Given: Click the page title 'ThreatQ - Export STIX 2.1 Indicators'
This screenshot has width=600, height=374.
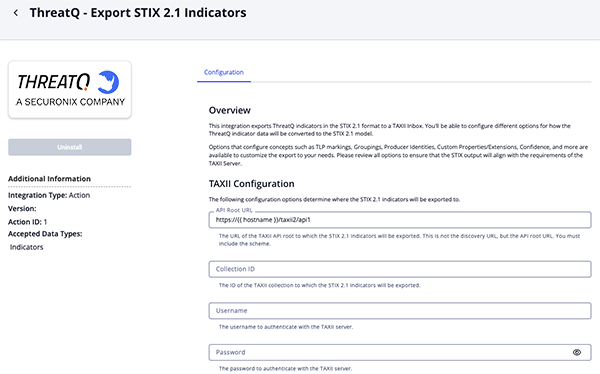Looking at the screenshot, I should click(138, 13).
